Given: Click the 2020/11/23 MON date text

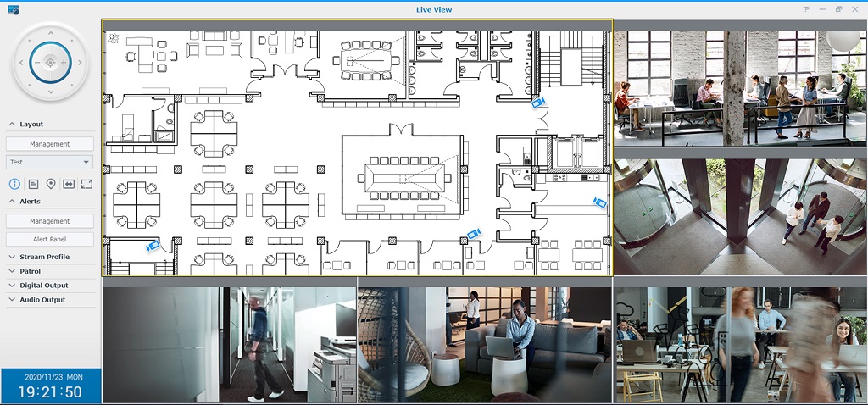Looking at the screenshot, I should [53, 377].
